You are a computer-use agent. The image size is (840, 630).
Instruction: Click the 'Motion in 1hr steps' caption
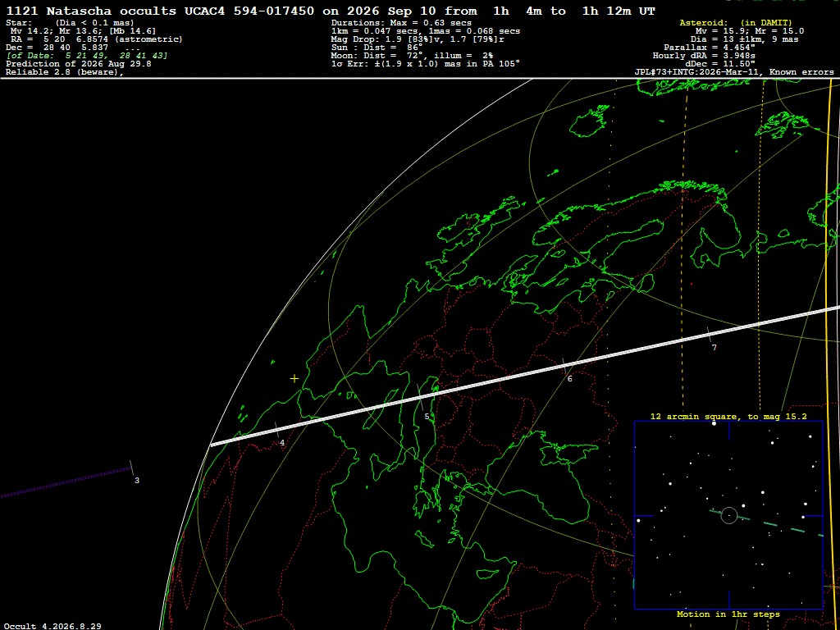coord(728,614)
